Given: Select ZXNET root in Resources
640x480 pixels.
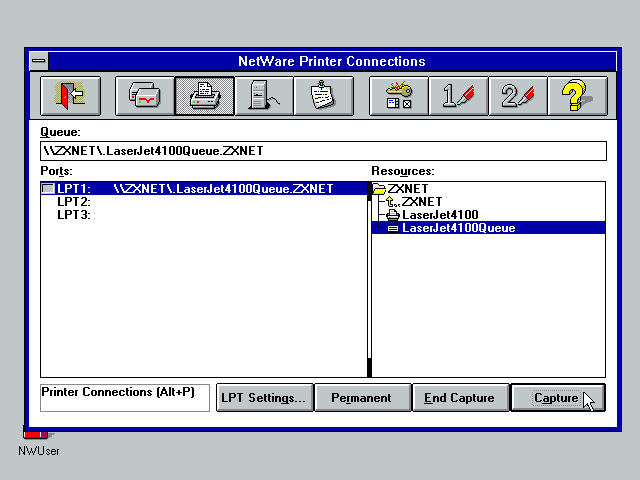Looking at the screenshot, I should [408, 189].
